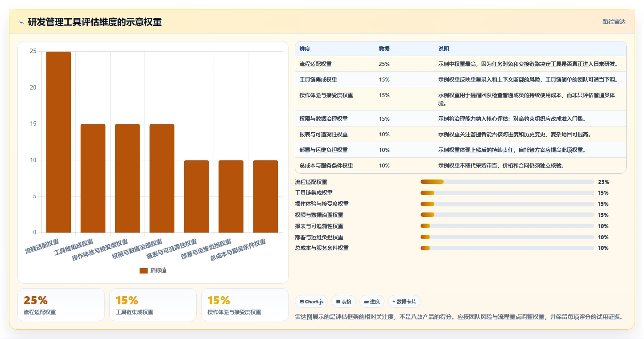Click the 说明 table column header
The image size is (644, 339).
444,49
